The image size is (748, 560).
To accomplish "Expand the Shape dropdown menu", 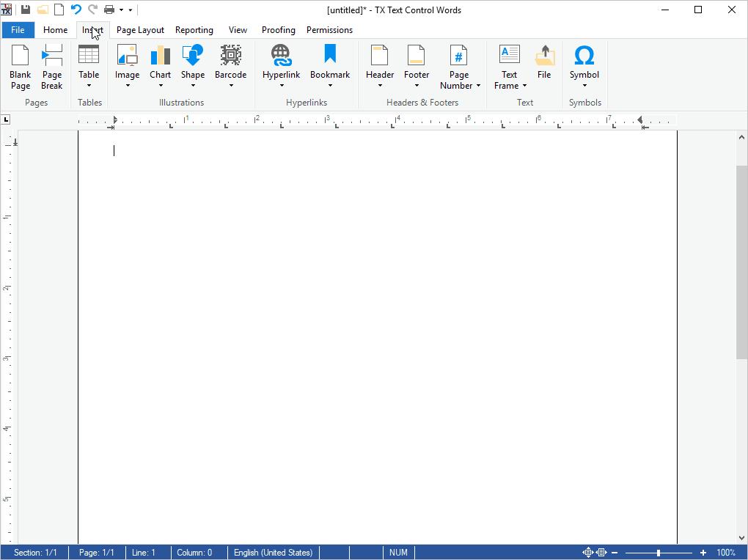I will 193,85.
